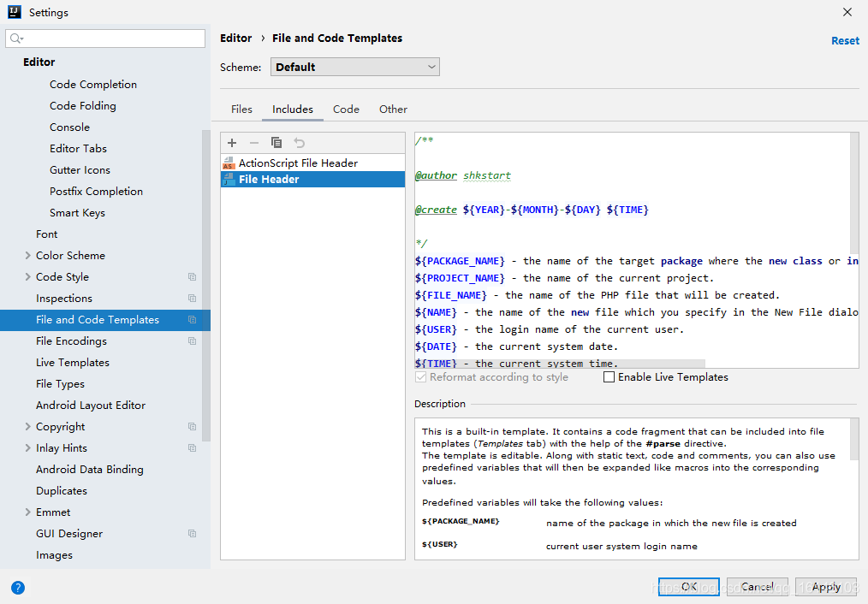Click the File Header template icon
Viewport: 868px width, 604px height.
click(229, 179)
